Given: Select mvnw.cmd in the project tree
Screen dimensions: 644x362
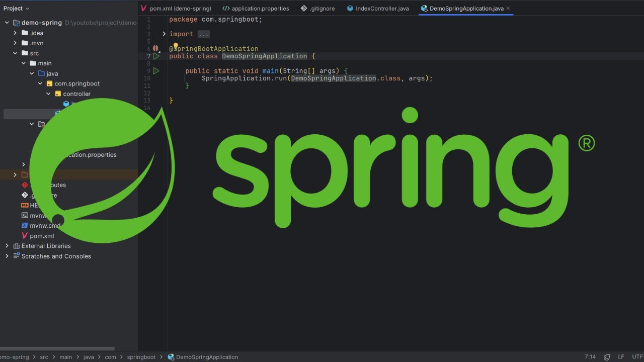Looking at the screenshot, I should click(45, 226).
